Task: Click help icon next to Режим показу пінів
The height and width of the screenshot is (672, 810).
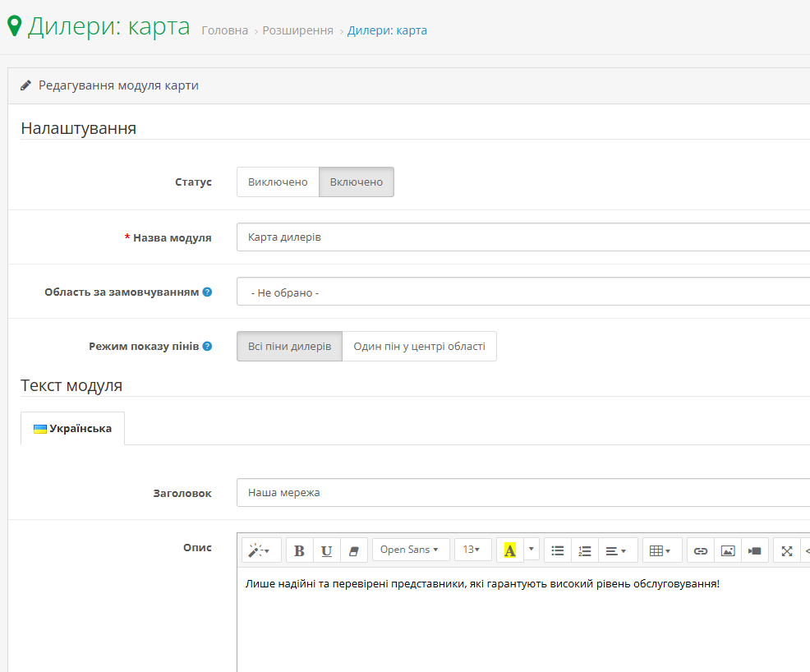Action: (207, 346)
